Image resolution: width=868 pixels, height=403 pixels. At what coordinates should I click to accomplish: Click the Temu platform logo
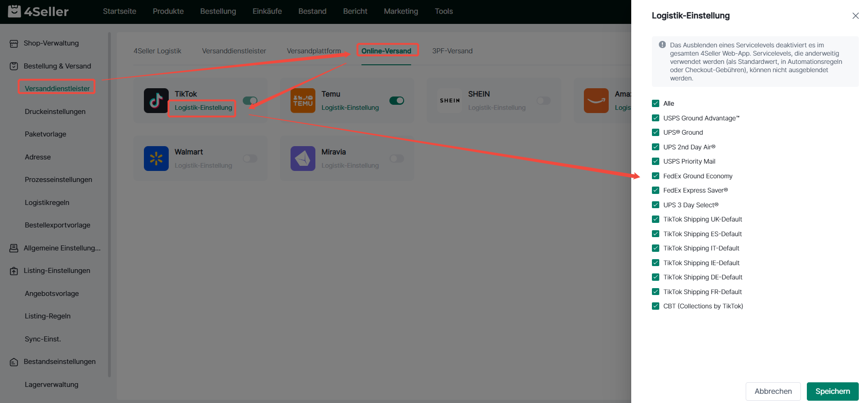pyautogui.click(x=303, y=101)
